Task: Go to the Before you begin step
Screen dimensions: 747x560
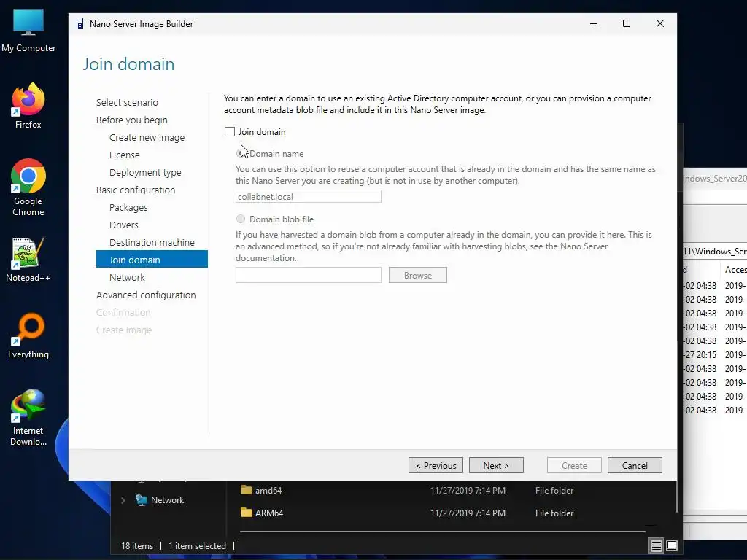Action: (131, 120)
